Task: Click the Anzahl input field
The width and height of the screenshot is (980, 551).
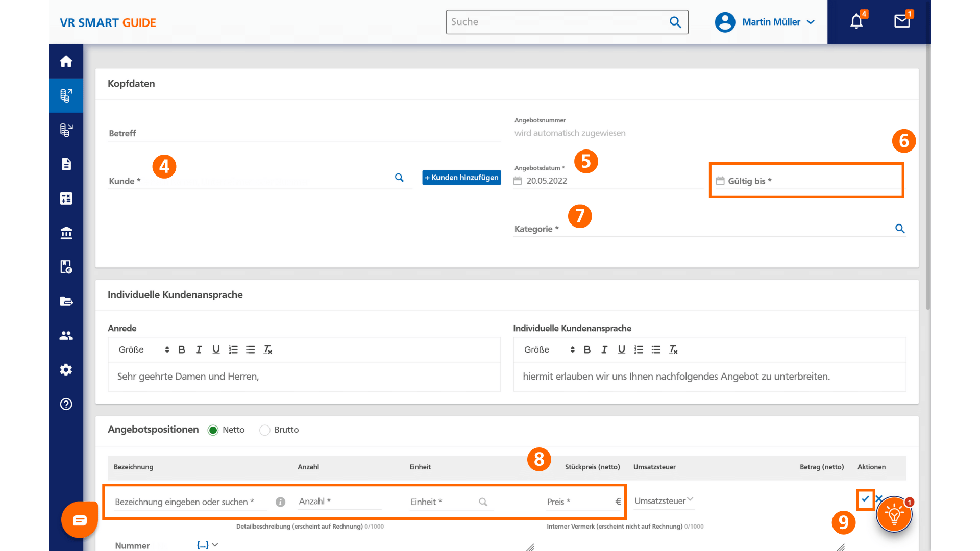Action: [x=339, y=502]
